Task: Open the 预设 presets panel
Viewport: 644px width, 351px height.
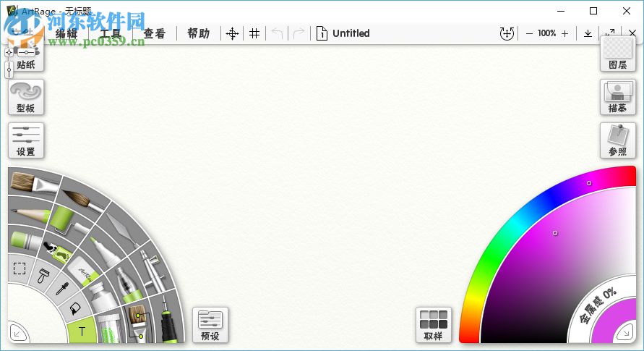Action: [x=210, y=325]
